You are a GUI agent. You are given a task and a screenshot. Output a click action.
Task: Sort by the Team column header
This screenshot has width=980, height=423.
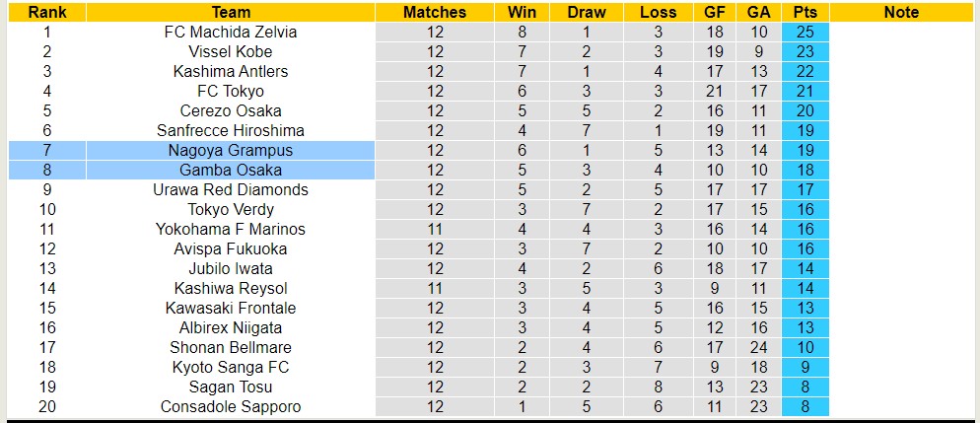231,12
